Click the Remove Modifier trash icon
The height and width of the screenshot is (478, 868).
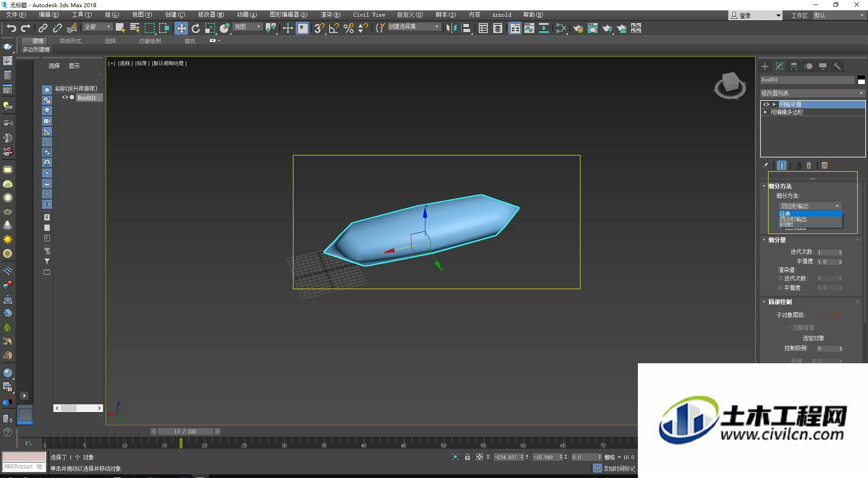(x=809, y=165)
